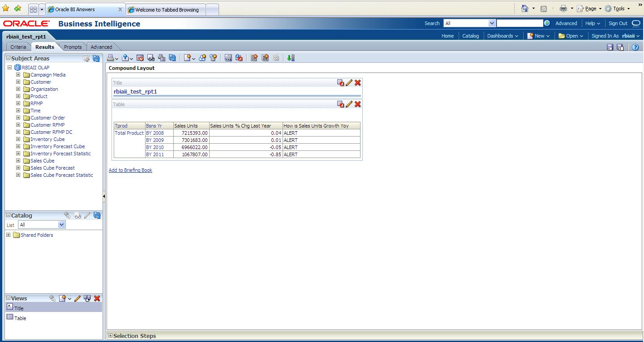Click into the header Search text field
Screen dimensions: 644x342
[519, 23]
